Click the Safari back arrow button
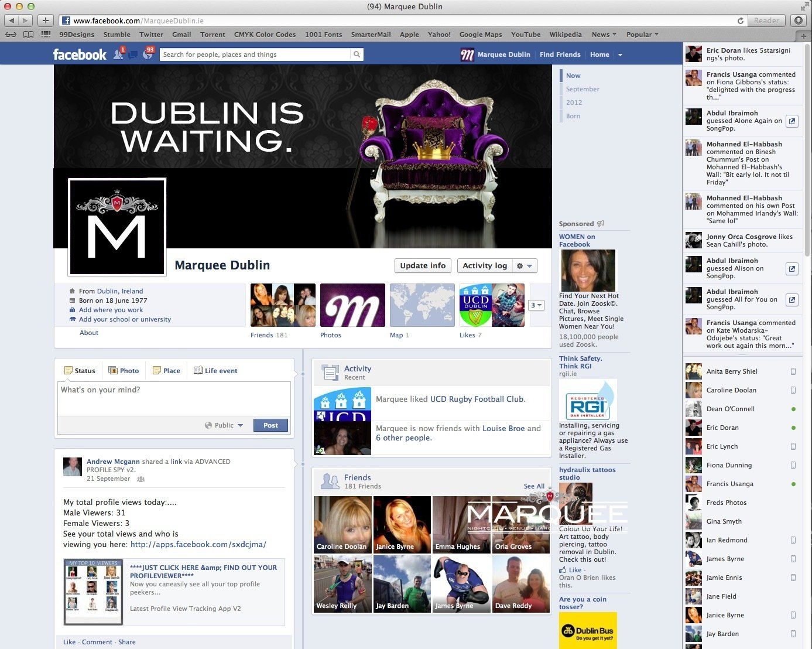 click(x=12, y=21)
